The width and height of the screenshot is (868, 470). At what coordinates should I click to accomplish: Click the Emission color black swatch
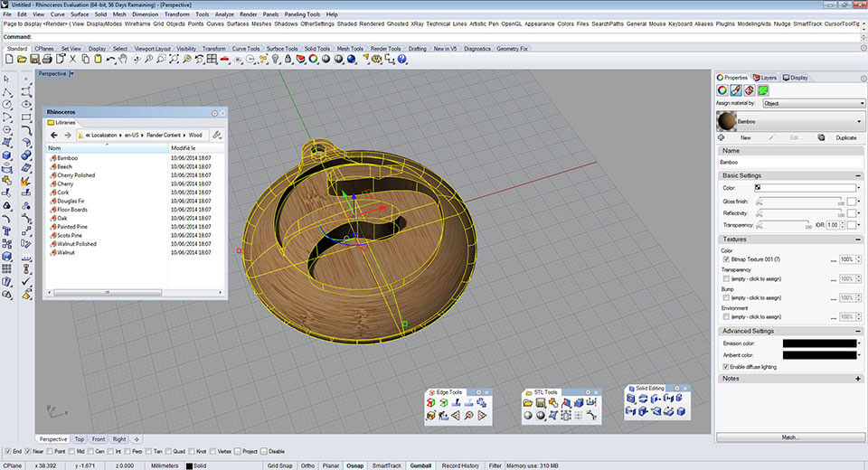pyautogui.click(x=819, y=343)
